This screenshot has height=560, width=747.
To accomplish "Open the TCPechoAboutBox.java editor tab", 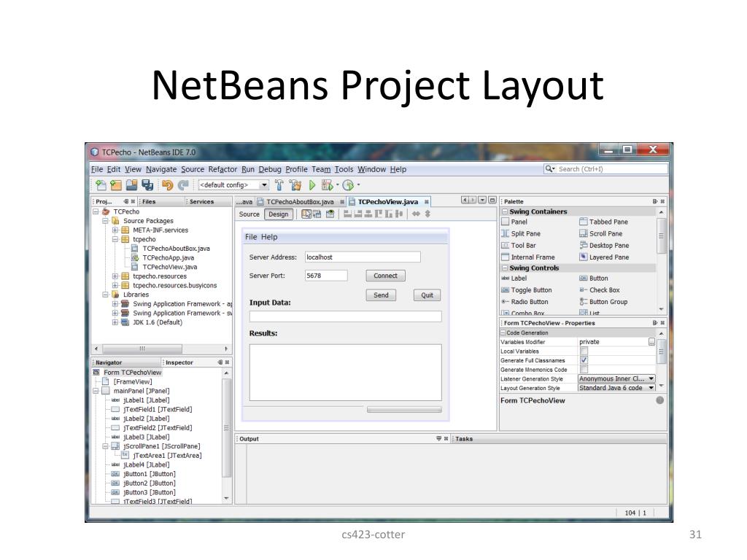I will [x=300, y=202].
